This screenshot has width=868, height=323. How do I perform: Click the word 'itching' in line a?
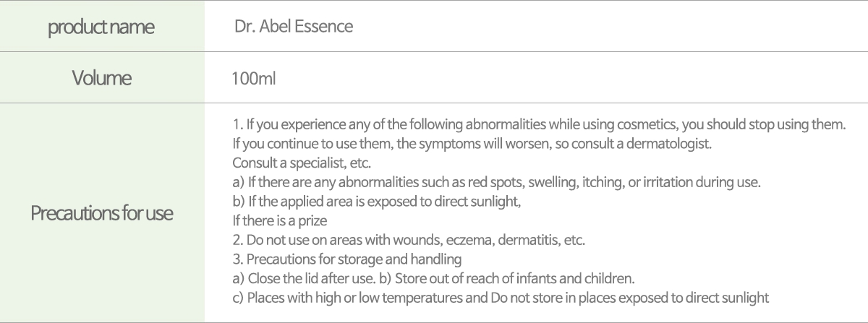tap(600, 182)
